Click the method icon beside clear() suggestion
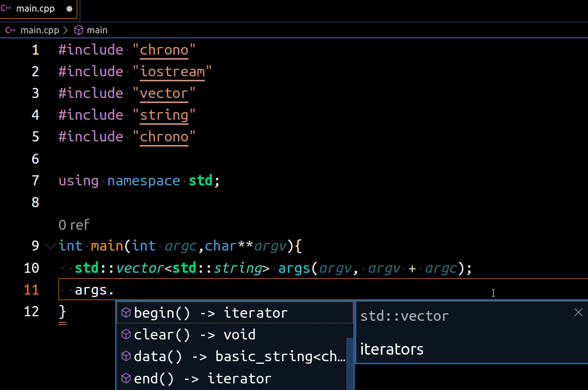588x390 pixels. click(x=126, y=334)
